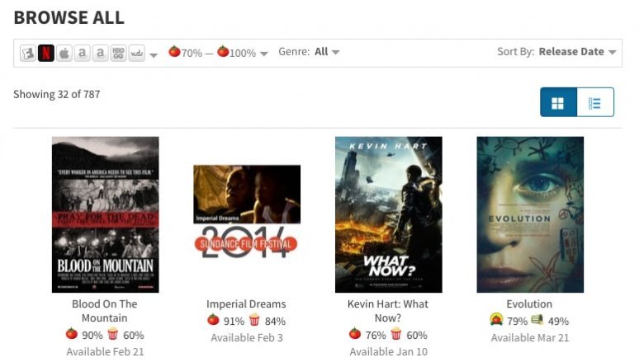
Task: Open the Evolution movie poster
Action: (x=530, y=214)
